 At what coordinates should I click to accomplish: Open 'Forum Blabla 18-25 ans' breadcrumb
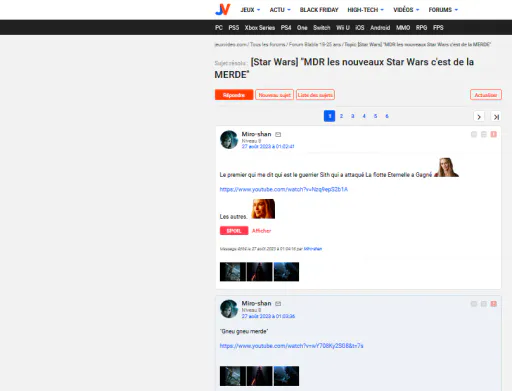tap(315, 44)
